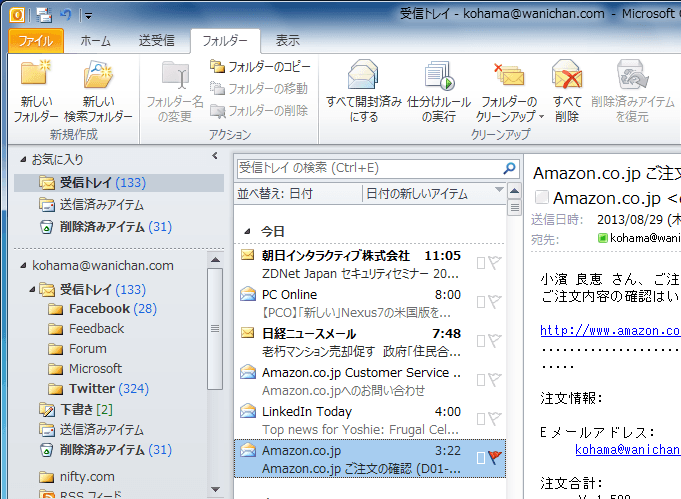Viewport: 681px width, 499px height.
Task: Collapse the 今日 message group
Action: tap(248, 231)
